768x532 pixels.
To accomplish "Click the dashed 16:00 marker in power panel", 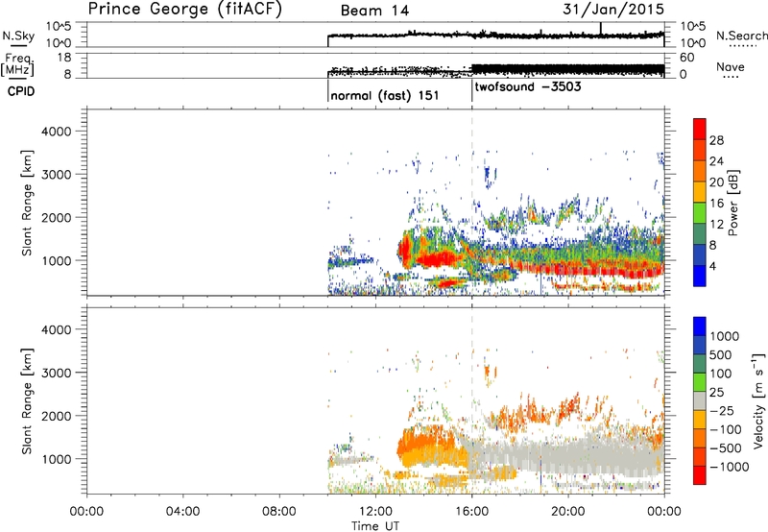I will pos(472,202).
